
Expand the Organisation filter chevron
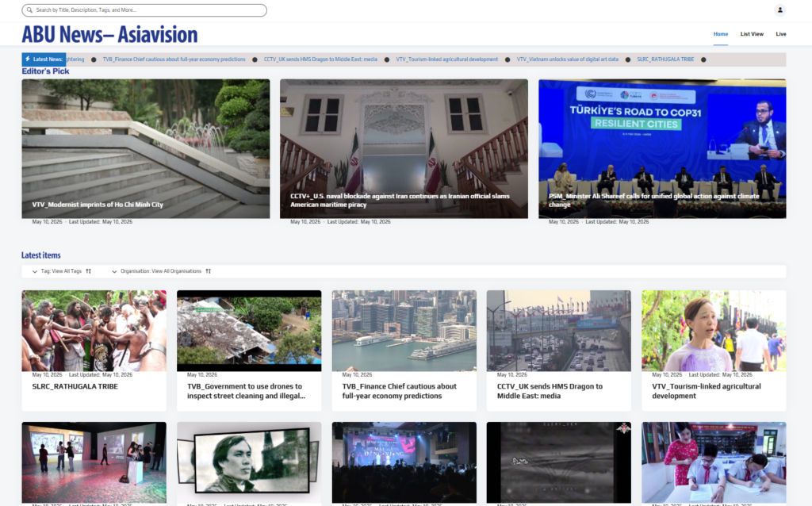[114, 271]
